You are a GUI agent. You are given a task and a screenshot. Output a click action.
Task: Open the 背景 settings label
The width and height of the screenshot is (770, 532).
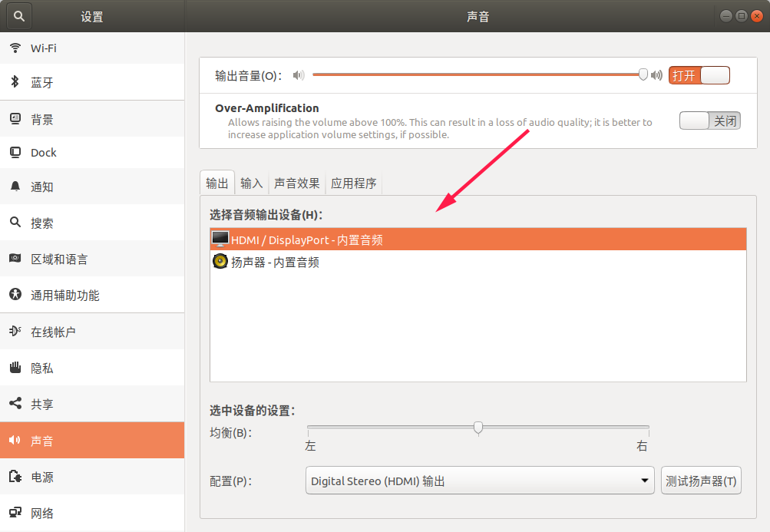[x=41, y=119]
